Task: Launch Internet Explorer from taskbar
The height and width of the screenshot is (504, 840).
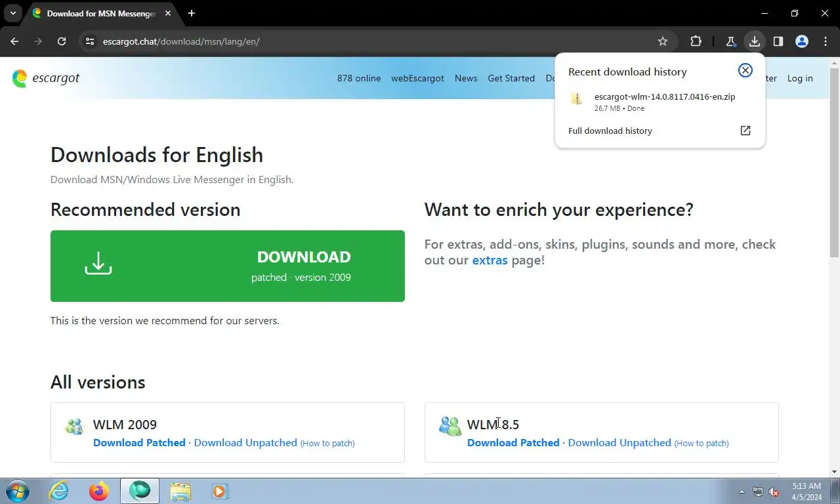Action: click(58, 491)
